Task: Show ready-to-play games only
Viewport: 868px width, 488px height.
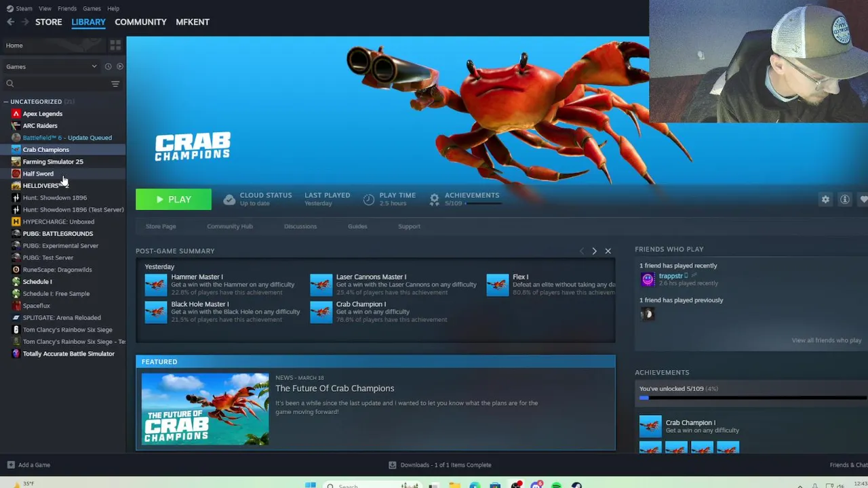Action: click(120, 66)
